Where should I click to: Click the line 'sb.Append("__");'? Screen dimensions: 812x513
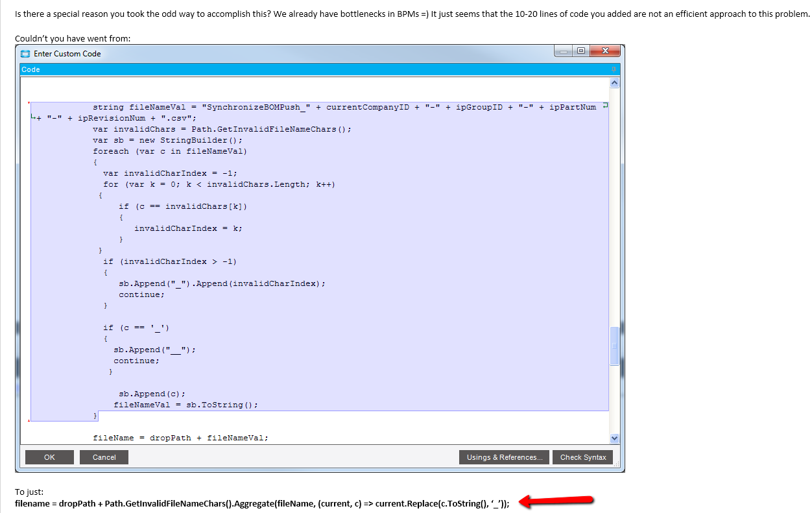tap(154, 350)
